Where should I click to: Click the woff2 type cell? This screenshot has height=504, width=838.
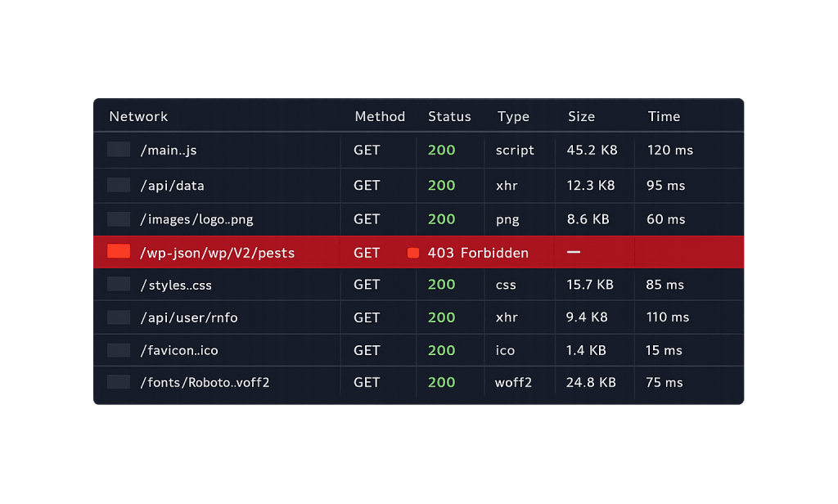(x=513, y=383)
